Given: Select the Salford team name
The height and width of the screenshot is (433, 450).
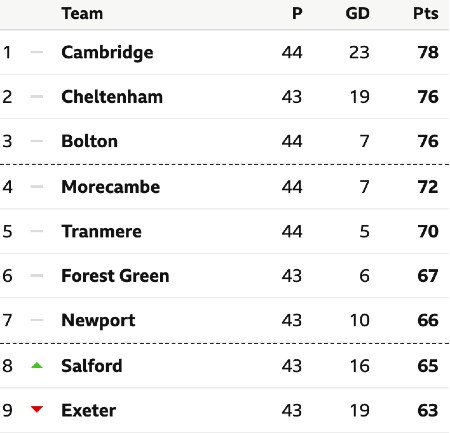Looking at the screenshot, I should point(92,366).
